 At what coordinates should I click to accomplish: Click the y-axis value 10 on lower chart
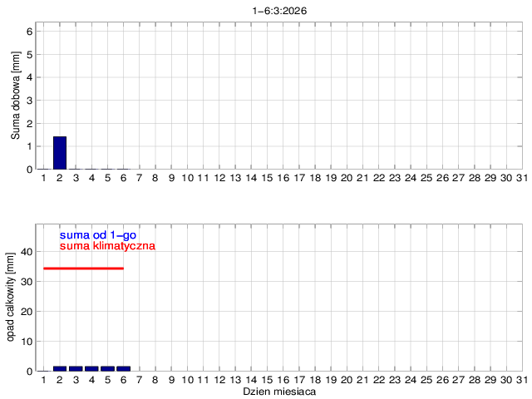click(x=26, y=342)
